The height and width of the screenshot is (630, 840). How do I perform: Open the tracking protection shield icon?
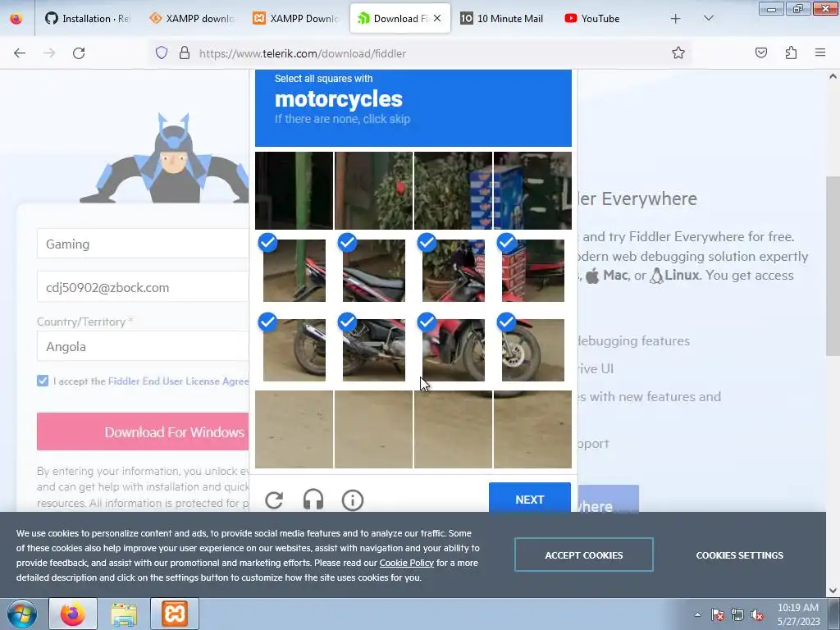(162, 53)
